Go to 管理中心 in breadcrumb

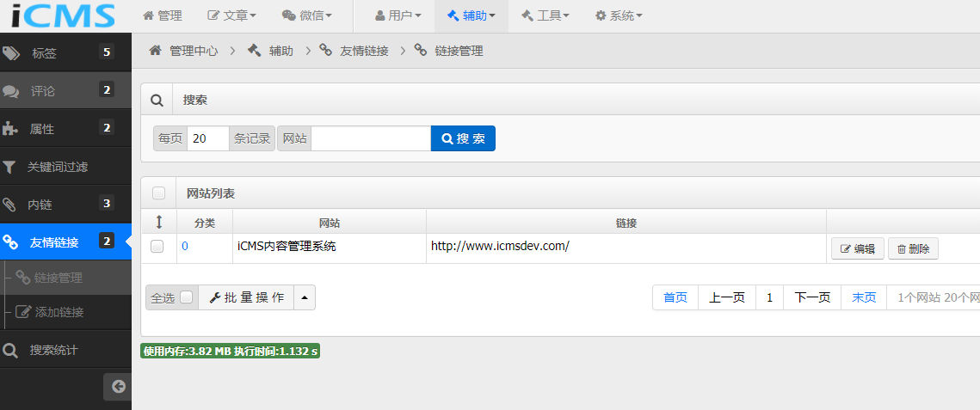194,52
